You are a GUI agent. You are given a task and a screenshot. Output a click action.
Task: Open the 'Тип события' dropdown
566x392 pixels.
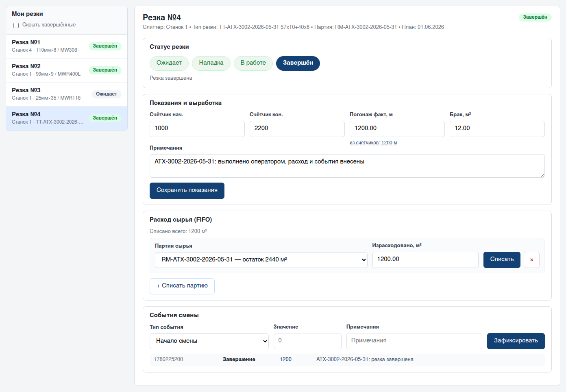tap(209, 341)
